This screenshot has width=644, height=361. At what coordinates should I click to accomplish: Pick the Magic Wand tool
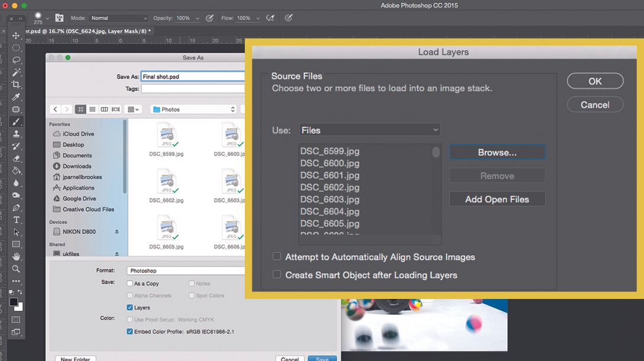[x=17, y=72]
